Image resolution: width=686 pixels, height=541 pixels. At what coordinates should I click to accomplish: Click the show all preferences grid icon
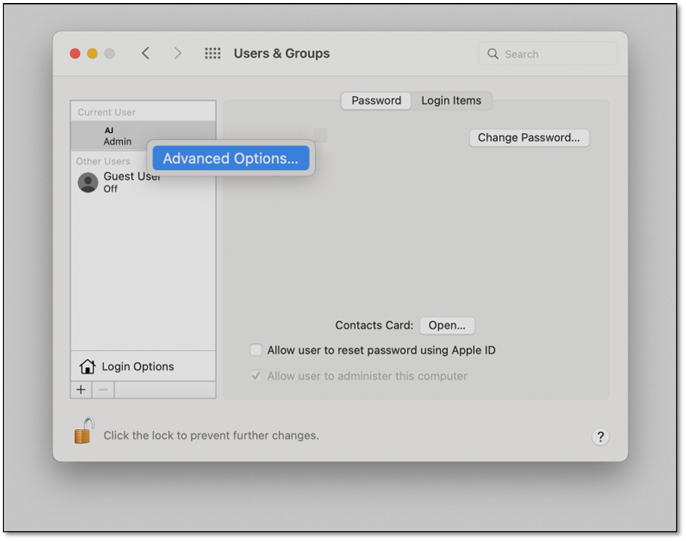[x=213, y=54]
